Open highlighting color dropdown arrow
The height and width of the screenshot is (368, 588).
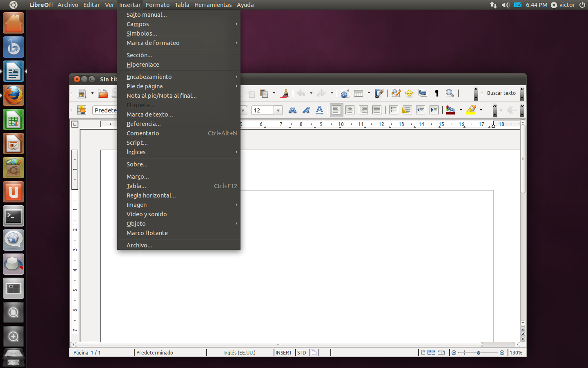[x=481, y=110]
